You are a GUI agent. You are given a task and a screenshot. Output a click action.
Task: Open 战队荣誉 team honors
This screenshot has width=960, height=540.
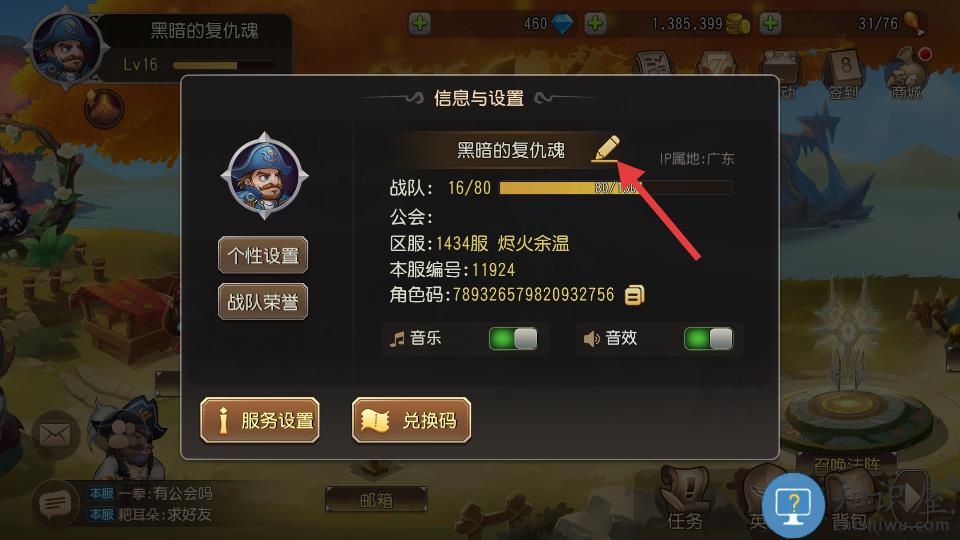point(263,301)
